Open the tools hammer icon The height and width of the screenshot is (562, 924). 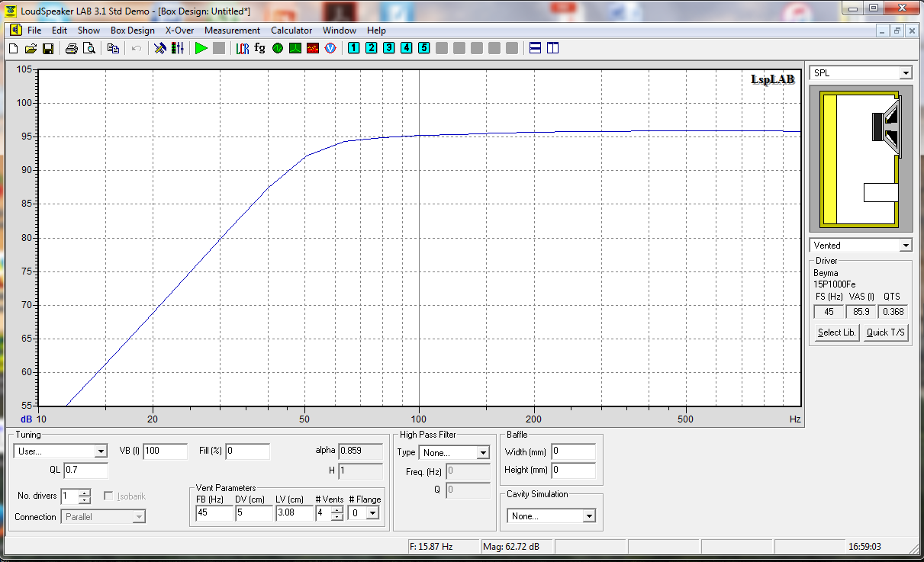pyautogui.click(x=160, y=48)
